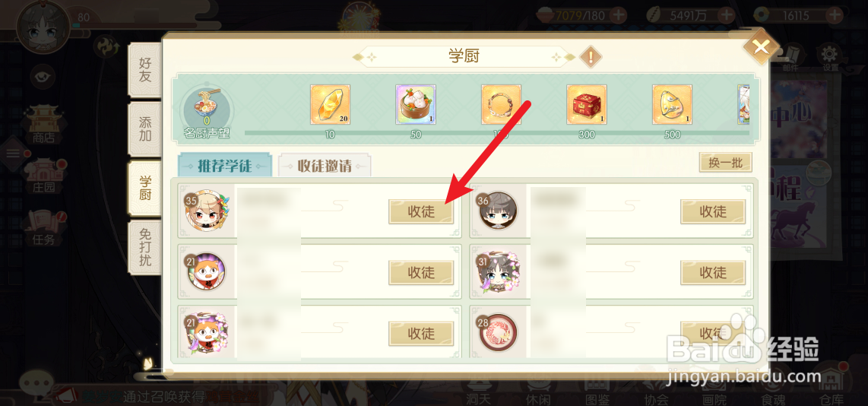Tap the level 31 apprentice avatar
868x406 pixels.
click(497, 272)
